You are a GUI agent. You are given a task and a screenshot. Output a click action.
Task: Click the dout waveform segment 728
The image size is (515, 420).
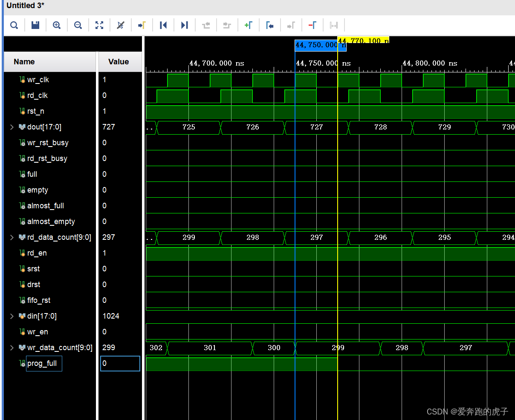tap(381, 127)
